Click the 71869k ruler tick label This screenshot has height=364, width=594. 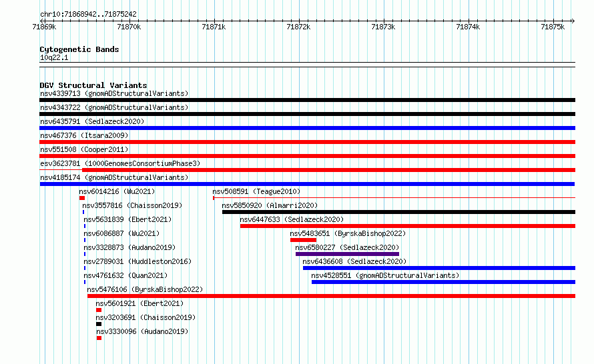point(44,27)
